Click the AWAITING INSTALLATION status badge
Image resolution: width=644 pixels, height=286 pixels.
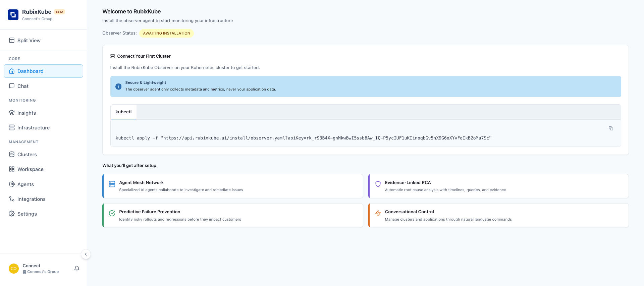coord(167,33)
